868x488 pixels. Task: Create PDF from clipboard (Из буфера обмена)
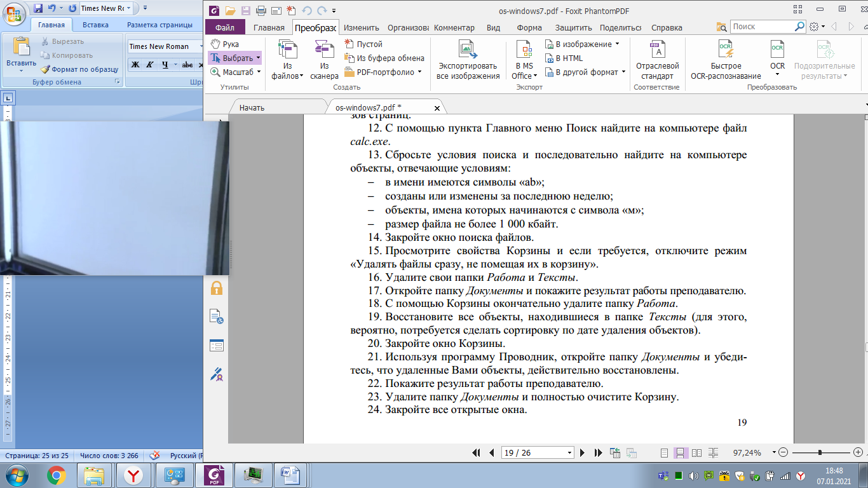384,58
